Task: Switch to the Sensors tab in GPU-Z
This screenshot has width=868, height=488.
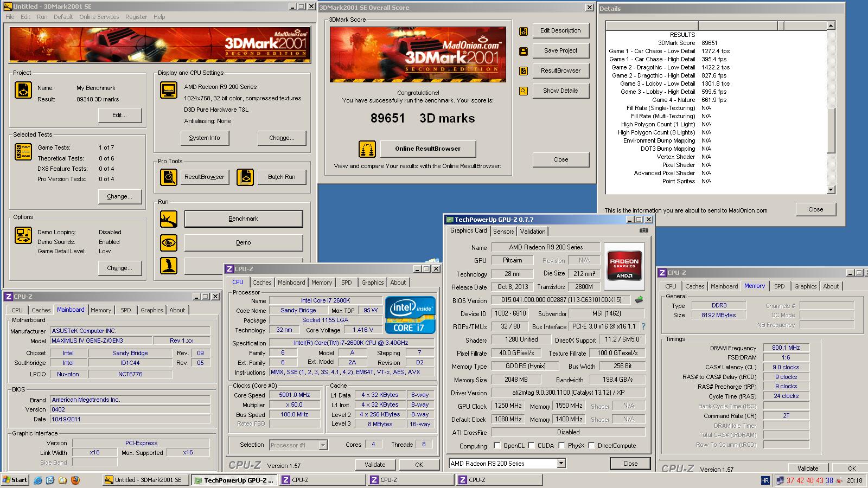Action: 503,232
